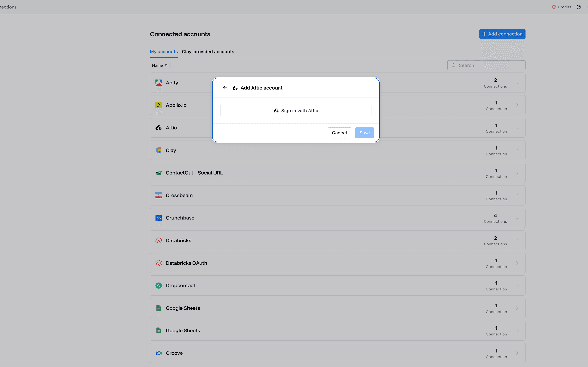Switch to Clay-provided accounts tab
Screen dimensions: 588x367
208,52
